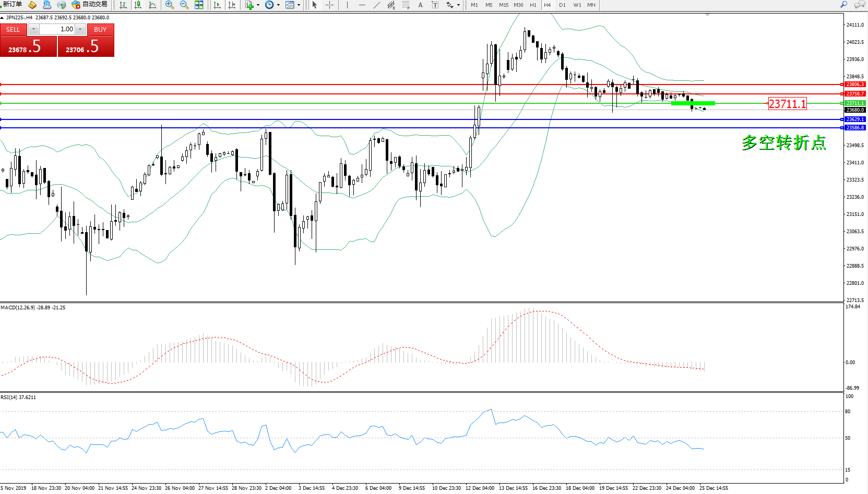Toggle 自动交易 auto trading
The height and width of the screenshot is (494, 868).
[90, 5]
